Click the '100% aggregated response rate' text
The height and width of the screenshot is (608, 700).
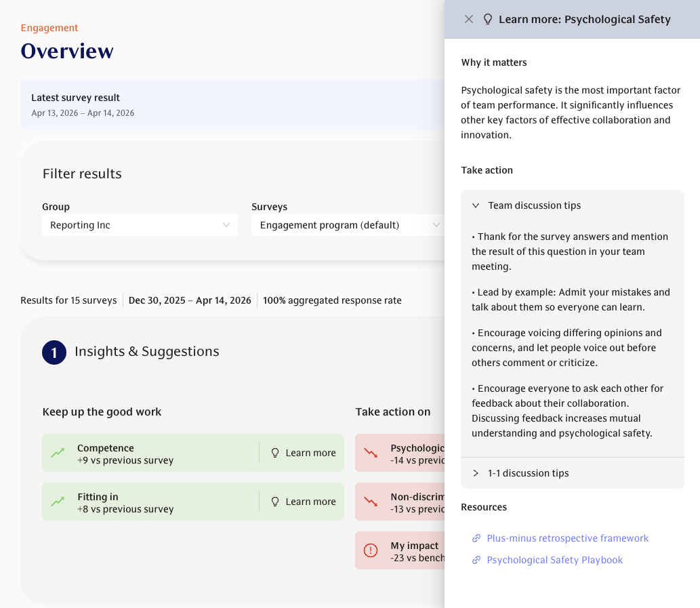point(332,300)
